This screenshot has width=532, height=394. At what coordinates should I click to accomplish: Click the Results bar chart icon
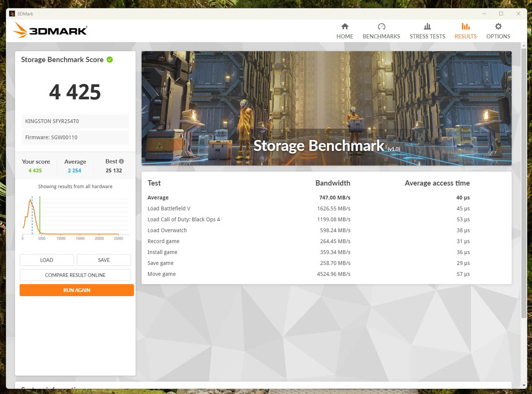coord(466,26)
